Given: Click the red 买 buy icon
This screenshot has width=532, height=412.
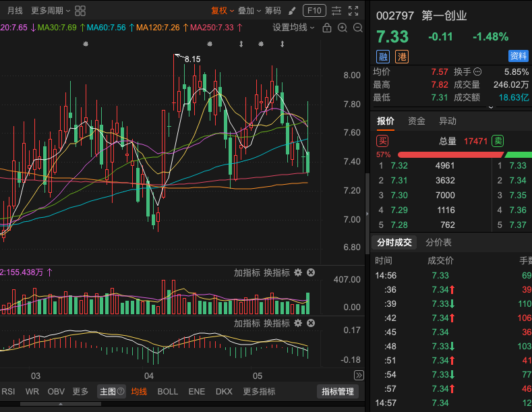Looking at the screenshot, I should (x=382, y=141).
